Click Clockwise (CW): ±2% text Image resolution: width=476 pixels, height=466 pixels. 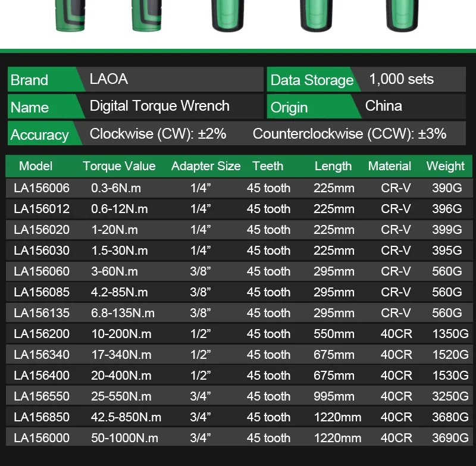(x=158, y=134)
